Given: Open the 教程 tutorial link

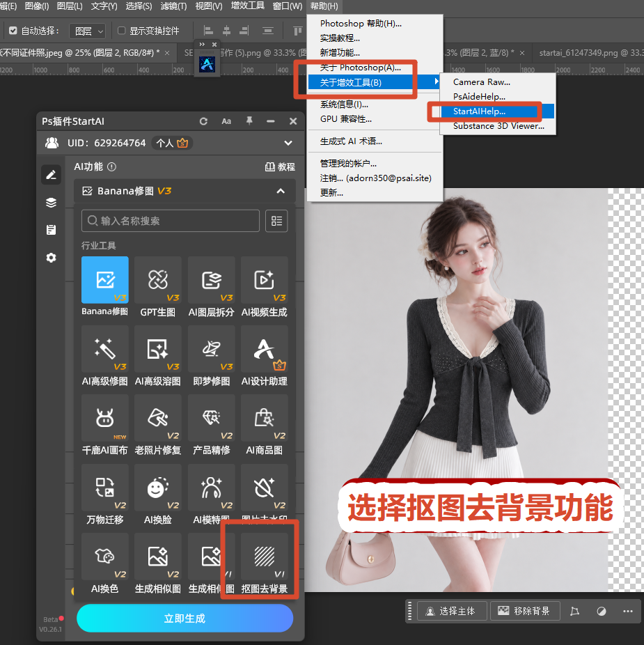Looking at the screenshot, I should [280, 166].
